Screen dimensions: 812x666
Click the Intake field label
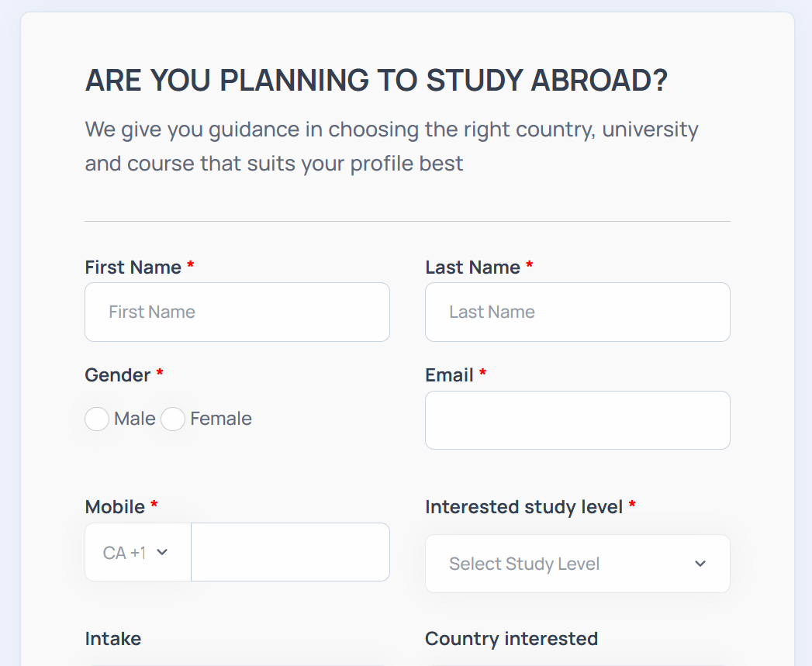point(113,639)
